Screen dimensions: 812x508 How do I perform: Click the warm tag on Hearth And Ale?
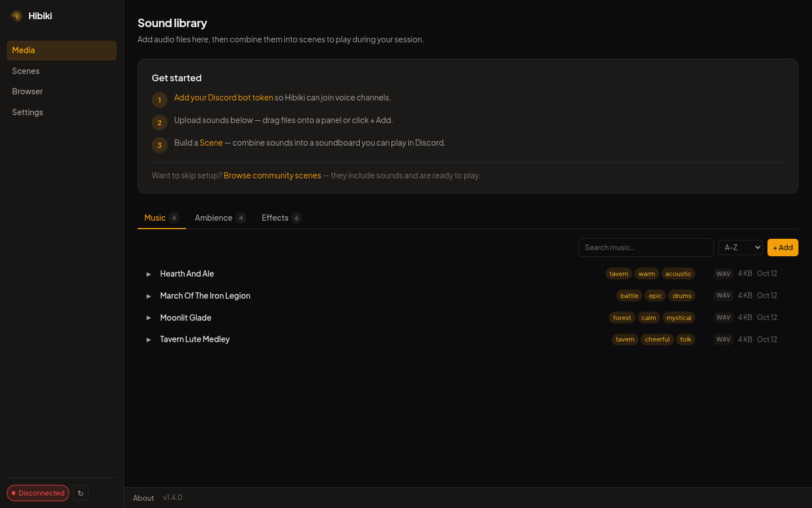pos(647,274)
